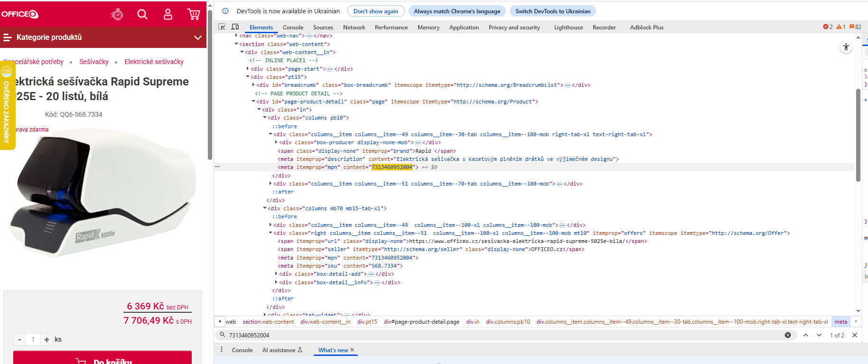Collapse the page-product-detail div node
Image resolution: width=868 pixels, height=364 pixels.
click(x=253, y=102)
